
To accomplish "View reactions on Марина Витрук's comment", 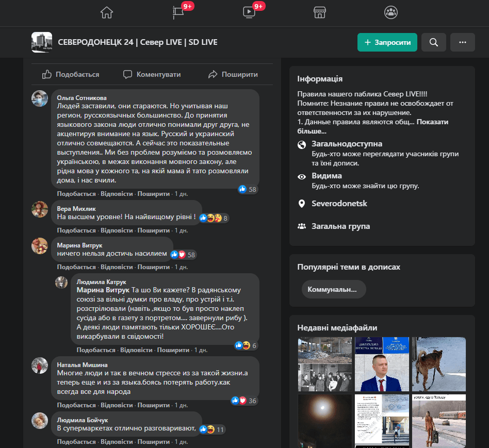I will [x=184, y=255].
